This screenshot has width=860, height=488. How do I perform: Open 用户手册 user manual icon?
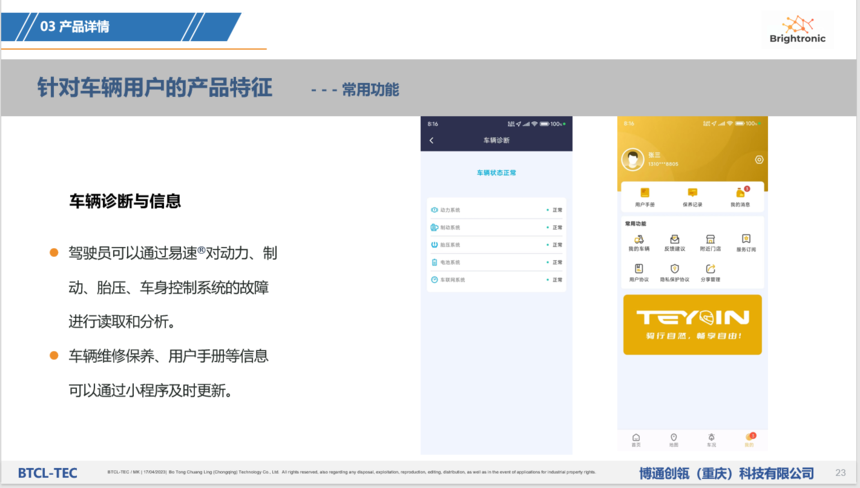point(645,192)
